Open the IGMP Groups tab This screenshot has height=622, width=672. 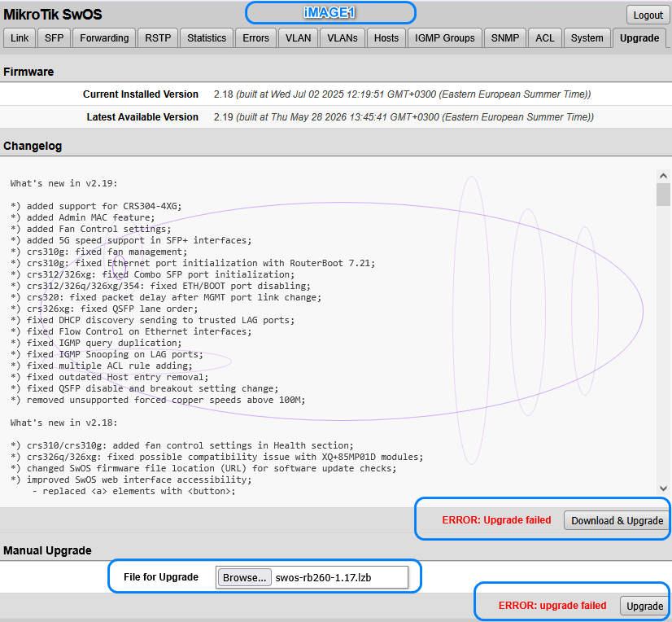pos(445,38)
